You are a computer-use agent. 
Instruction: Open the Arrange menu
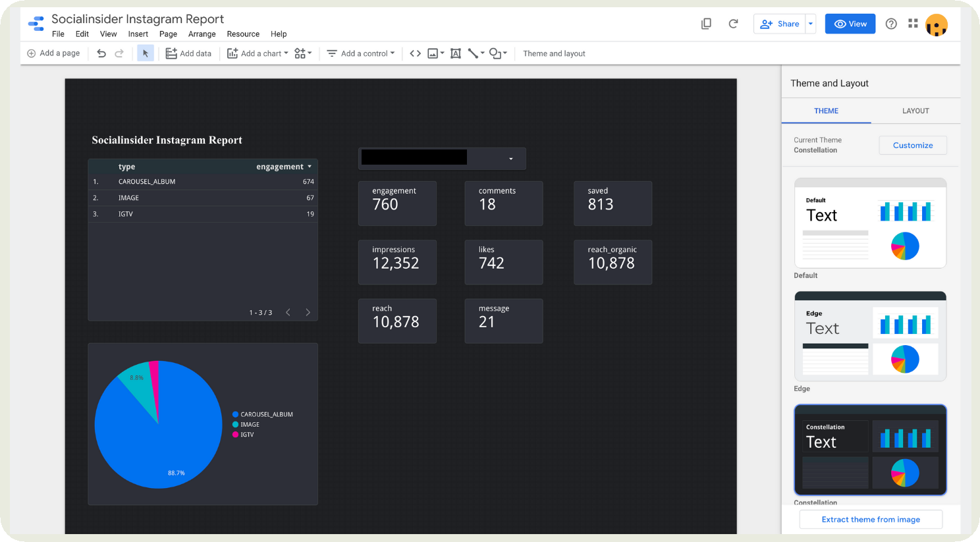coord(202,34)
